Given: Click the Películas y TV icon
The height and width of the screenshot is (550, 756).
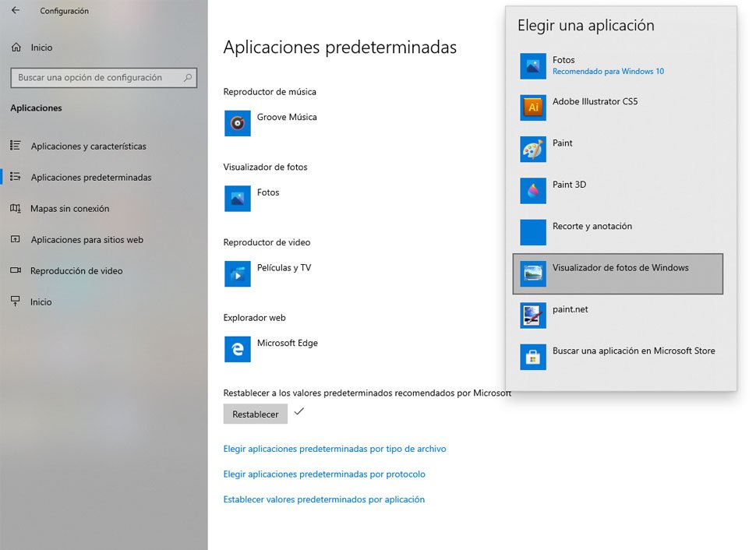Looking at the screenshot, I should 237,273.
